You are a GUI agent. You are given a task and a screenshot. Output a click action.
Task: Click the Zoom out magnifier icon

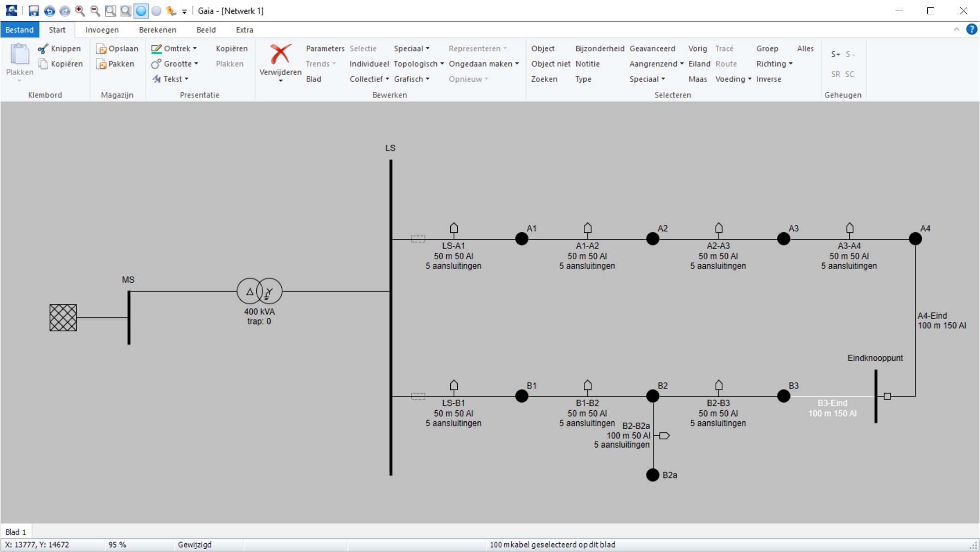[95, 11]
